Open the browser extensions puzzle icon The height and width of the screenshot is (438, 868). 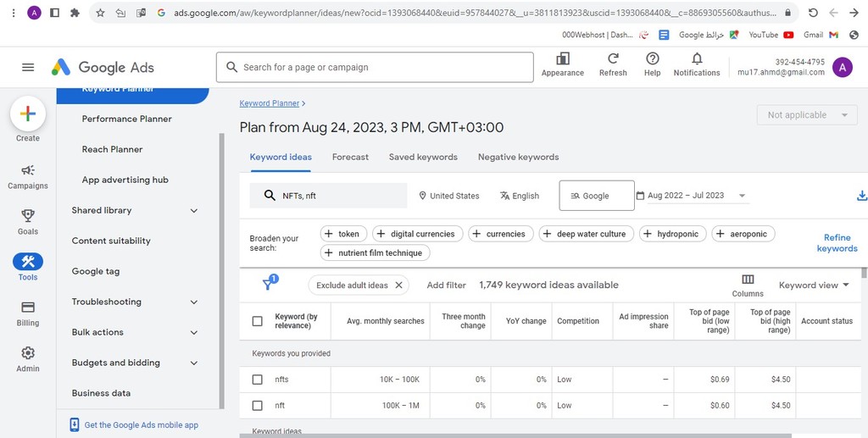[x=75, y=13]
